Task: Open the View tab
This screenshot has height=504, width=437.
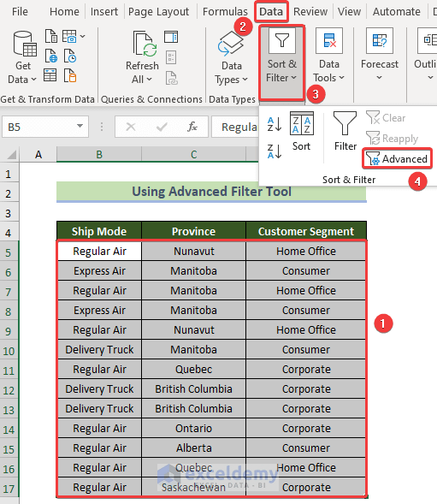Action: click(x=349, y=12)
